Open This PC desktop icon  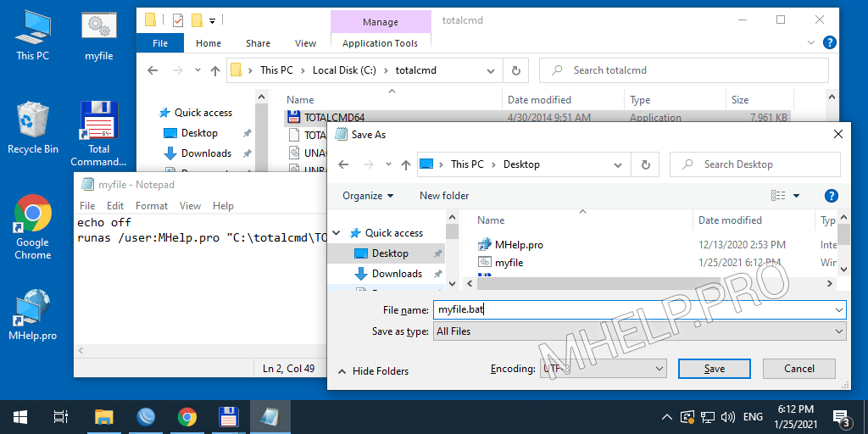pos(33,34)
